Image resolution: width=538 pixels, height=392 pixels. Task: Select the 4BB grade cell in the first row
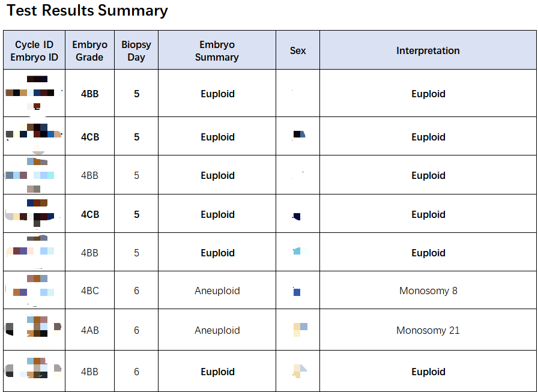coord(89,94)
